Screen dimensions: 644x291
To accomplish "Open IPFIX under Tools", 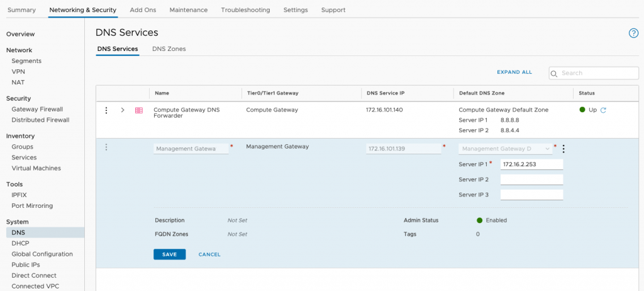I will (19, 195).
